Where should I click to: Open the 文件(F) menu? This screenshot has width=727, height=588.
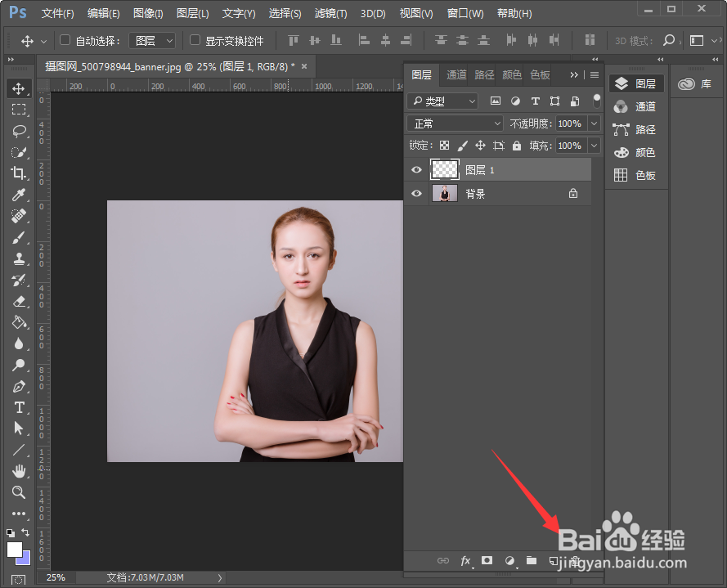tap(57, 13)
